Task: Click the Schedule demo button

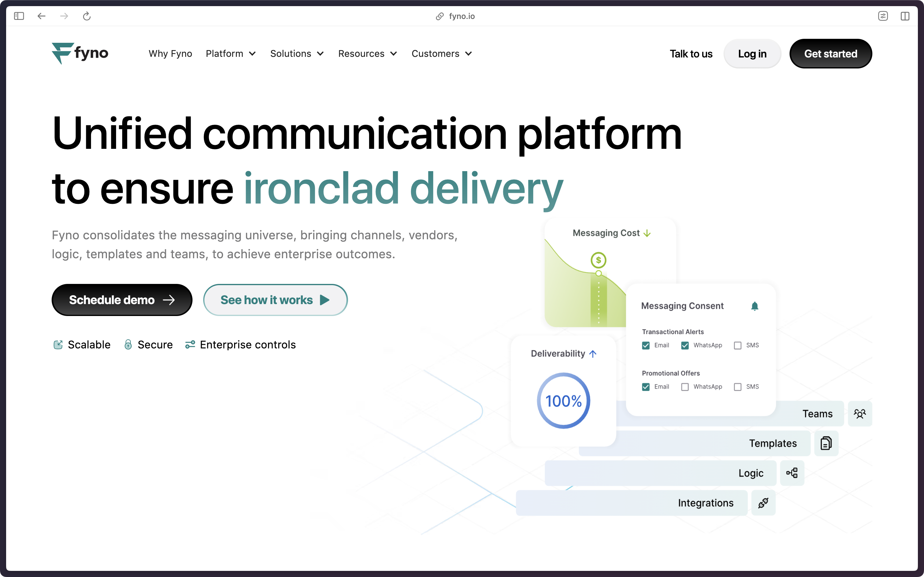Action: click(122, 300)
